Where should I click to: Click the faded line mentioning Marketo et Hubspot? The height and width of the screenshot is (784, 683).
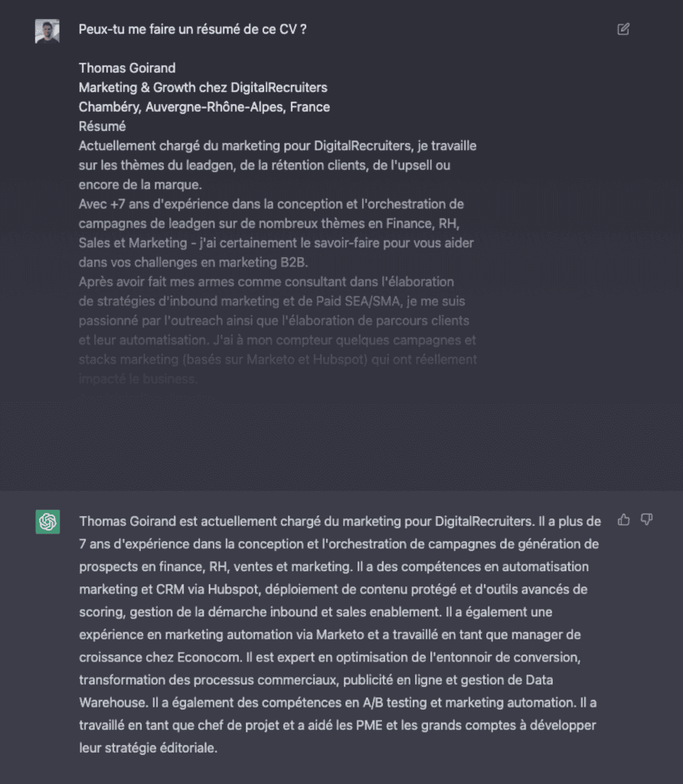(x=277, y=359)
